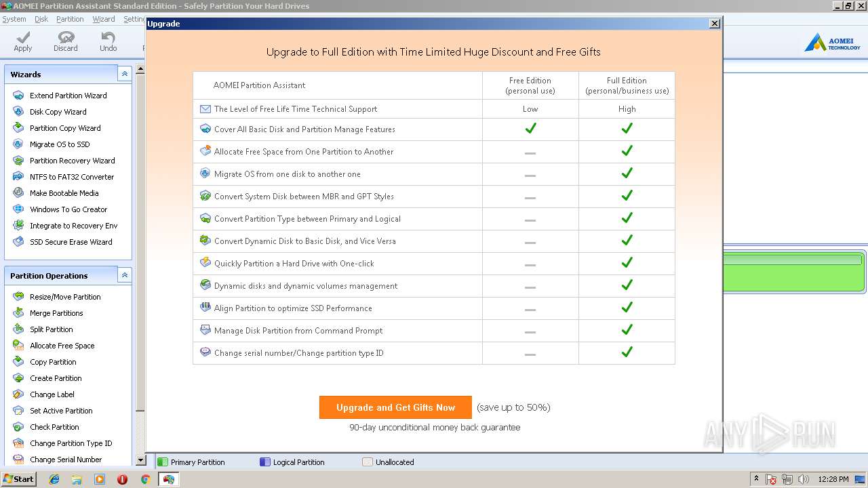Click 'Manage Disk Partition from Command Prompt'

(x=298, y=331)
